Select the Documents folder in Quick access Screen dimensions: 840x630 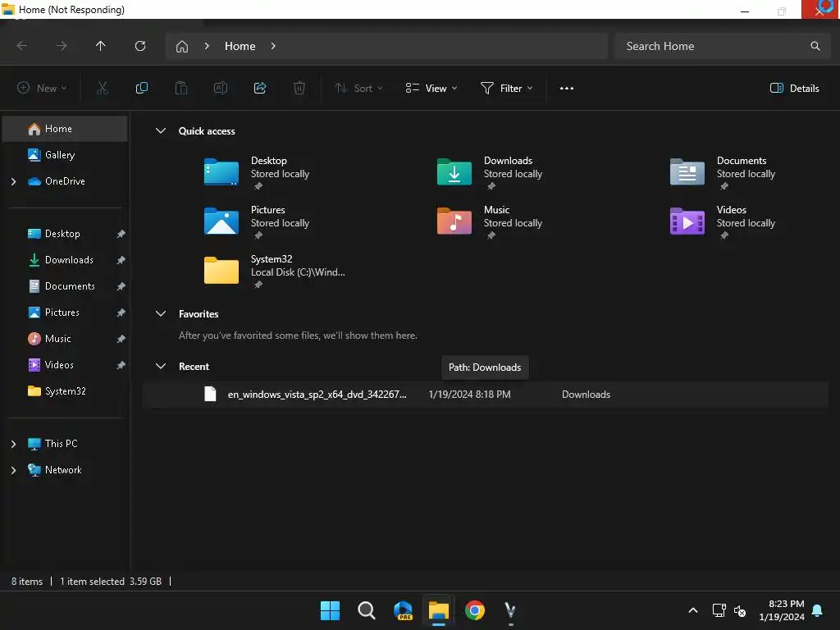click(724, 172)
